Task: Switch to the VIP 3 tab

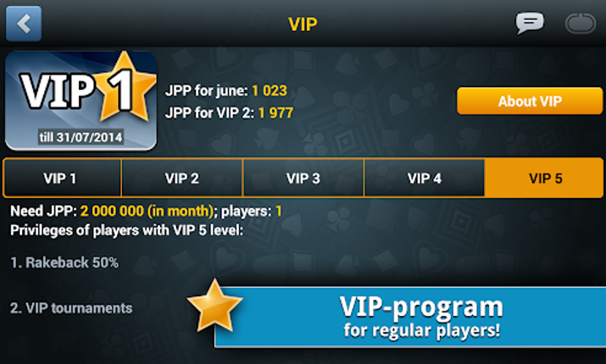Action: tap(303, 179)
